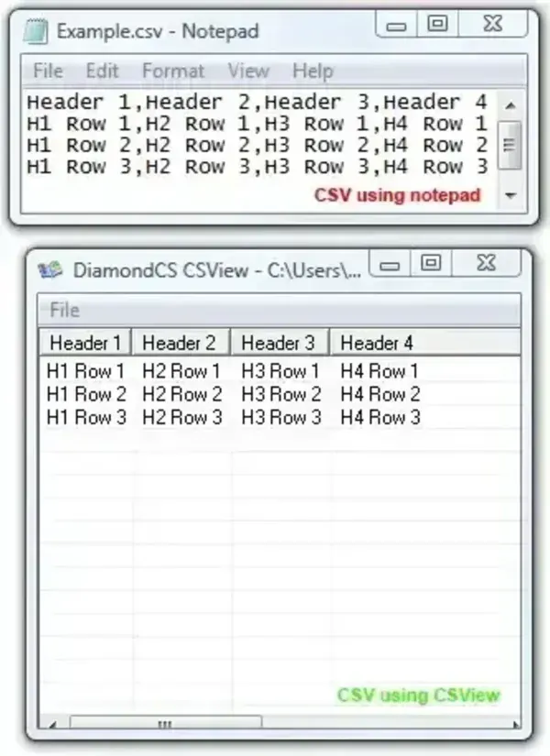Click Notepad scrollbar up arrow
The height and width of the screenshot is (756, 550).
pyautogui.click(x=511, y=104)
